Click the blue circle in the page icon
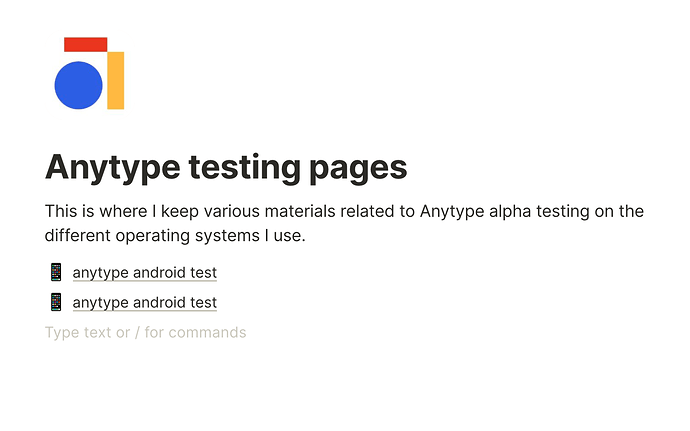 [x=78, y=85]
